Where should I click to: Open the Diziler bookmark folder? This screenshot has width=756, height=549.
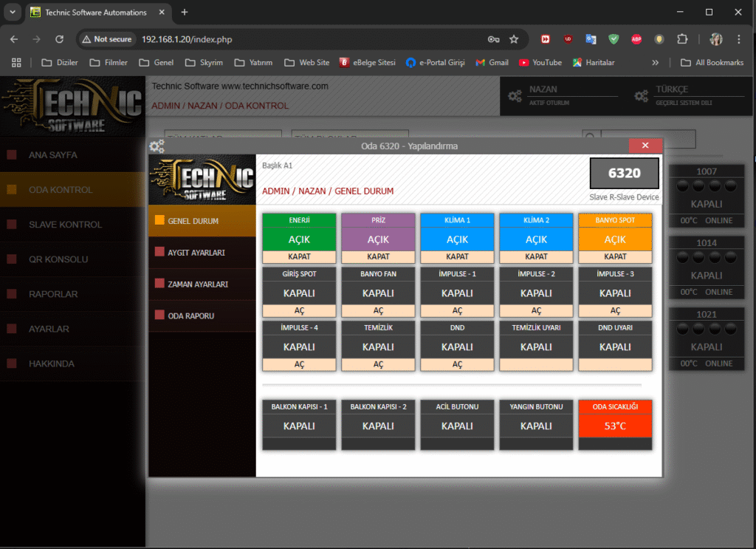coord(60,62)
